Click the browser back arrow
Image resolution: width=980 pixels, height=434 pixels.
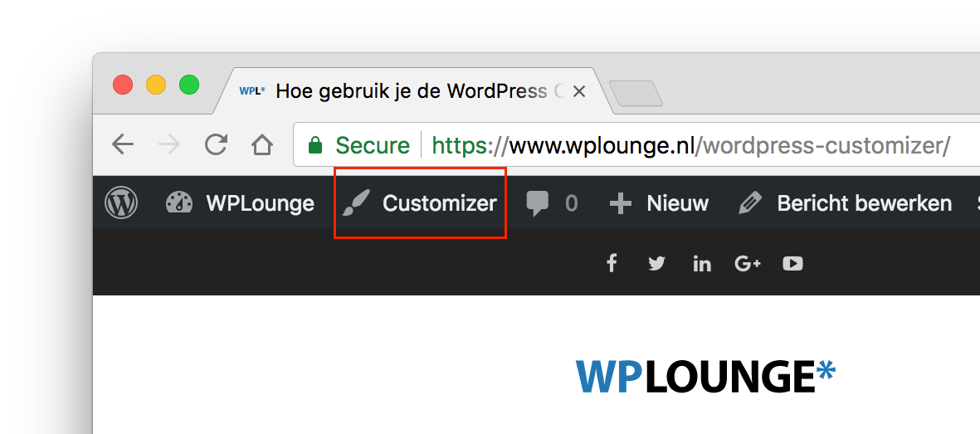(x=123, y=146)
